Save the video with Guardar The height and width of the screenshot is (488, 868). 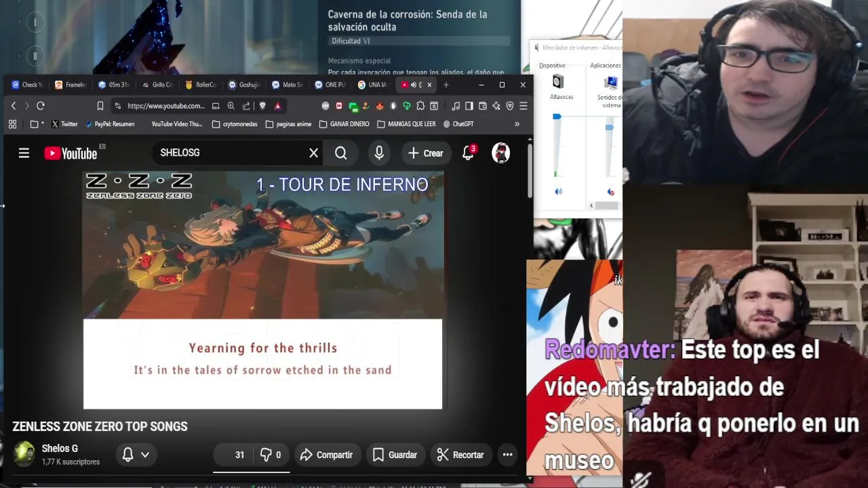pos(395,455)
